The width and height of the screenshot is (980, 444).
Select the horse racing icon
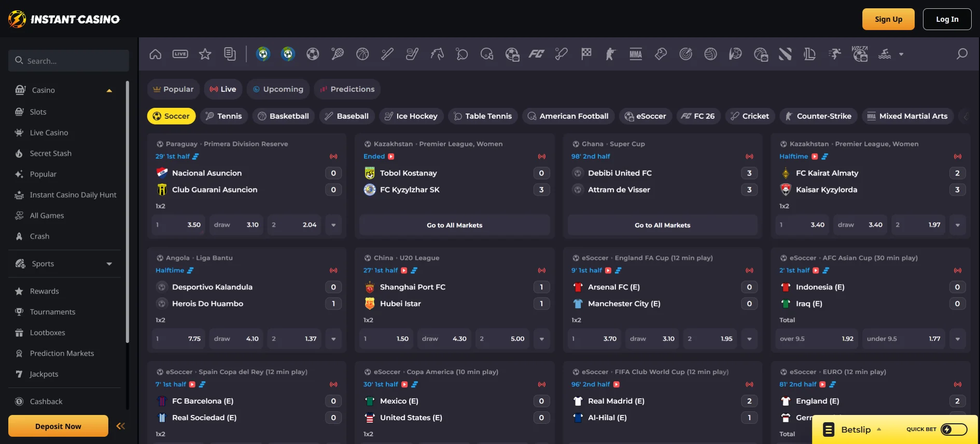437,54
